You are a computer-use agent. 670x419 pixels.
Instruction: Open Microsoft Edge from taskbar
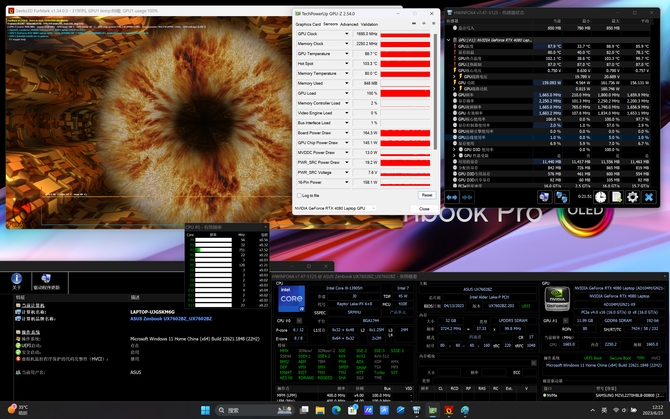336,410
